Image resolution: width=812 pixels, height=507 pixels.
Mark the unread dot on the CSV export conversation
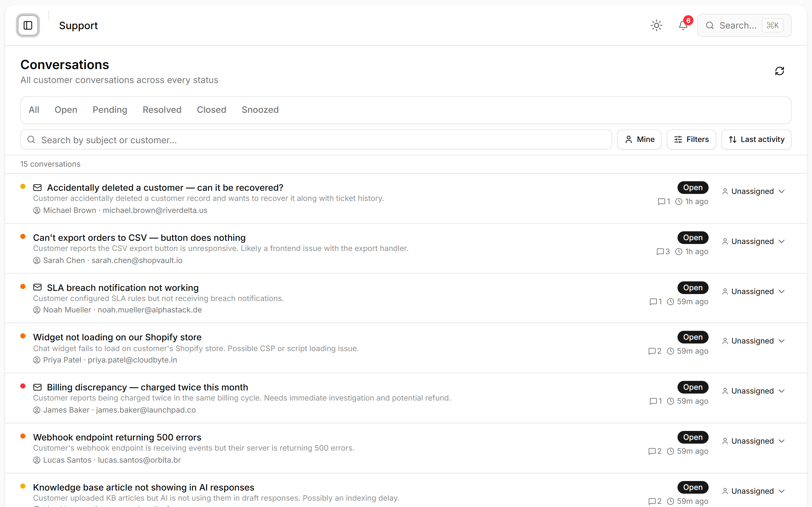[23, 236]
